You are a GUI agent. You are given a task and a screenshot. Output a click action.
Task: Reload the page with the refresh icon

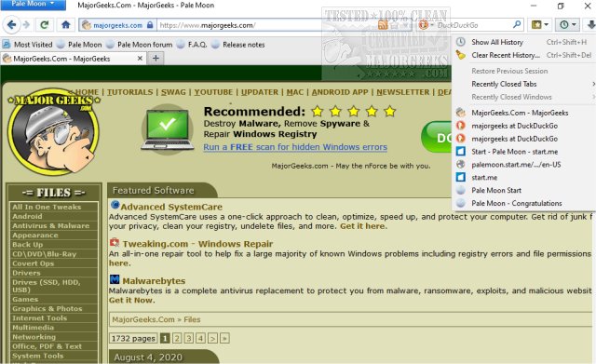(45, 25)
